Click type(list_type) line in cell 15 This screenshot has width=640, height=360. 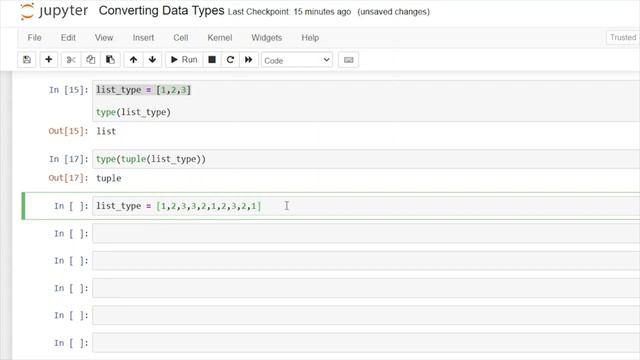coord(133,112)
